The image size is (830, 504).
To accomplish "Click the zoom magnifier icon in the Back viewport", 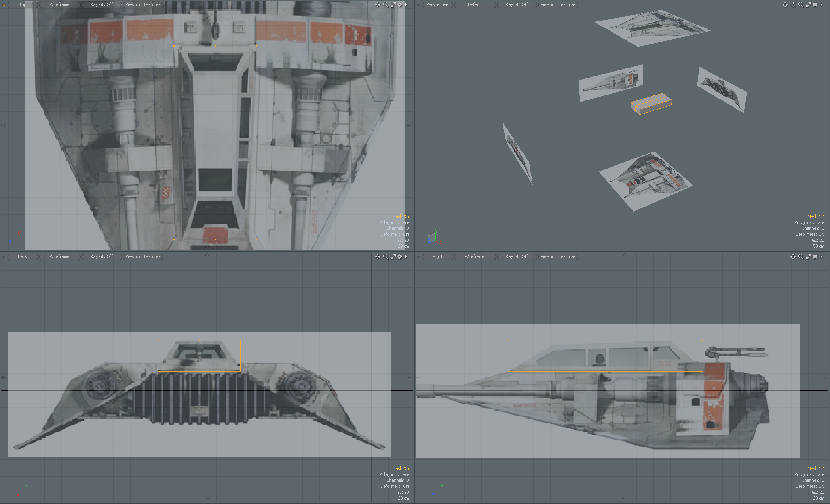I will [x=386, y=257].
